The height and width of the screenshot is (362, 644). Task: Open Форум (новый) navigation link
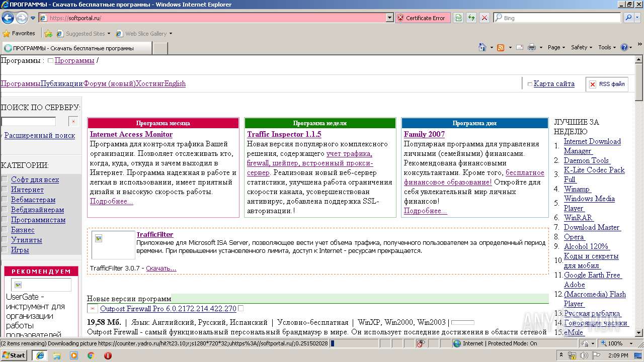pos(110,83)
